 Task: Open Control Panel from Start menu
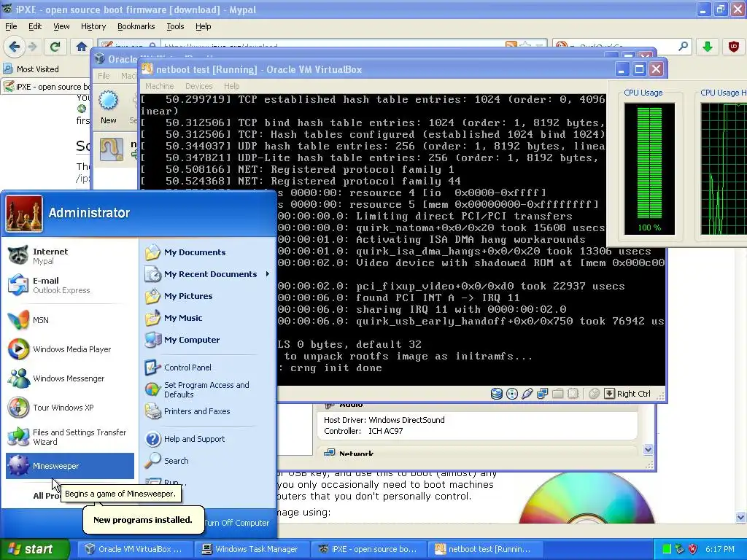click(x=208, y=367)
